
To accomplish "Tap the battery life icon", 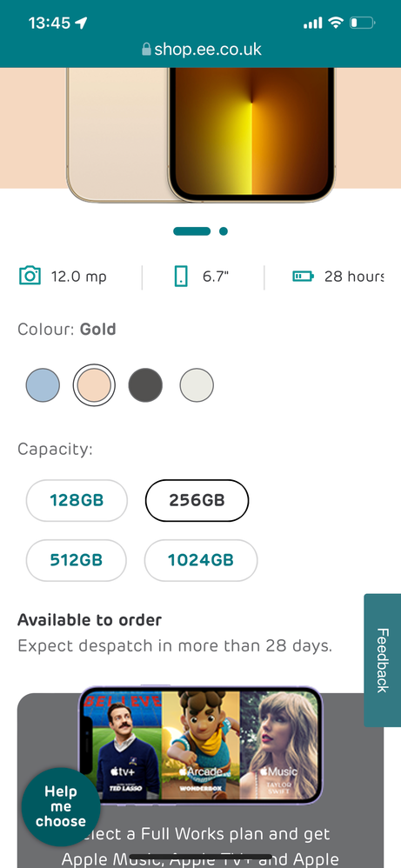I will (x=303, y=276).
